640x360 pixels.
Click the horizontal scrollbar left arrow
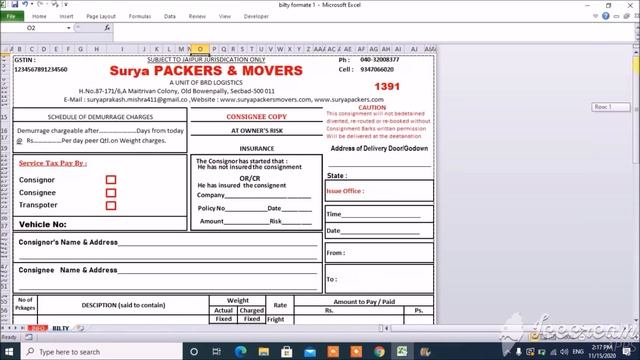pos(387,328)
